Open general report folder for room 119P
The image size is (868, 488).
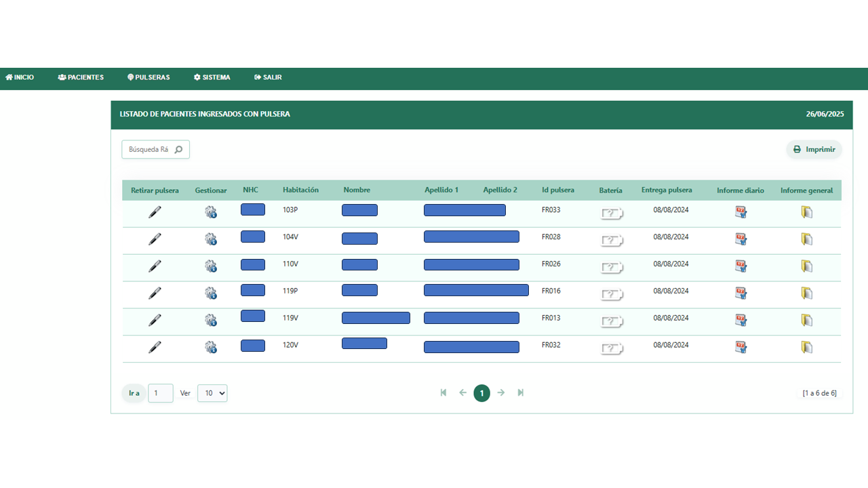point(806,293)
